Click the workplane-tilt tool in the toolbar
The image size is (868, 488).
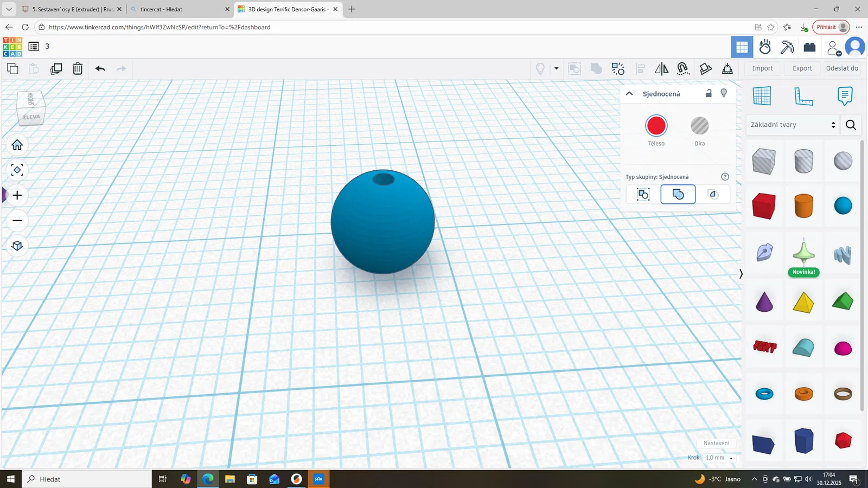[x=706, y=68]
